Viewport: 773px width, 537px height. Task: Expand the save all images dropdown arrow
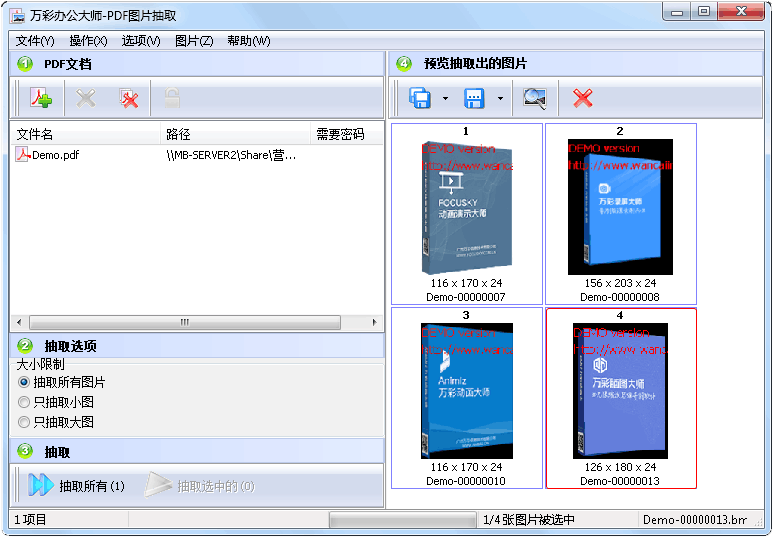(445, 98)
